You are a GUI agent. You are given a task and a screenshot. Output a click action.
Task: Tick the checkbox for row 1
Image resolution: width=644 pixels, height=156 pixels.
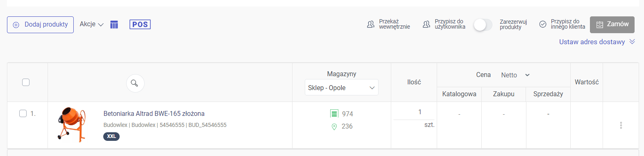(23, 113)
